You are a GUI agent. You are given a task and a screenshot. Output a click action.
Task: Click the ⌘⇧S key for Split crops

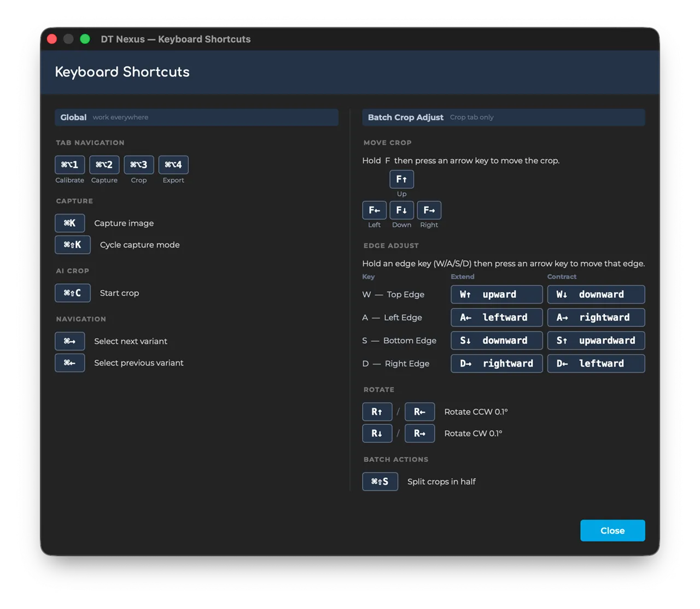(380, 482)
